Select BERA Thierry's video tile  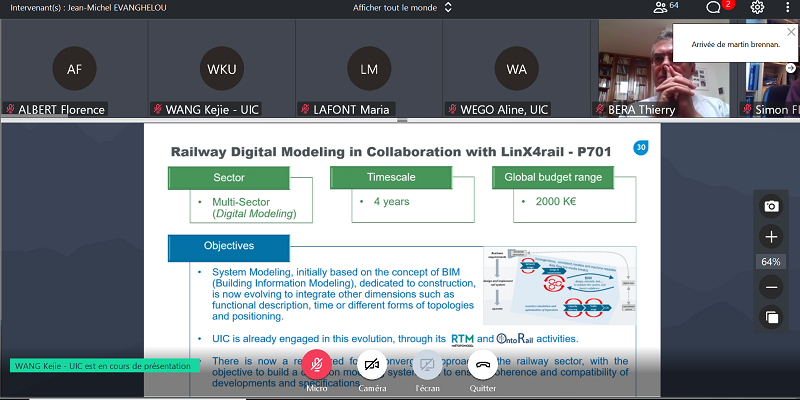click(664, 68)
